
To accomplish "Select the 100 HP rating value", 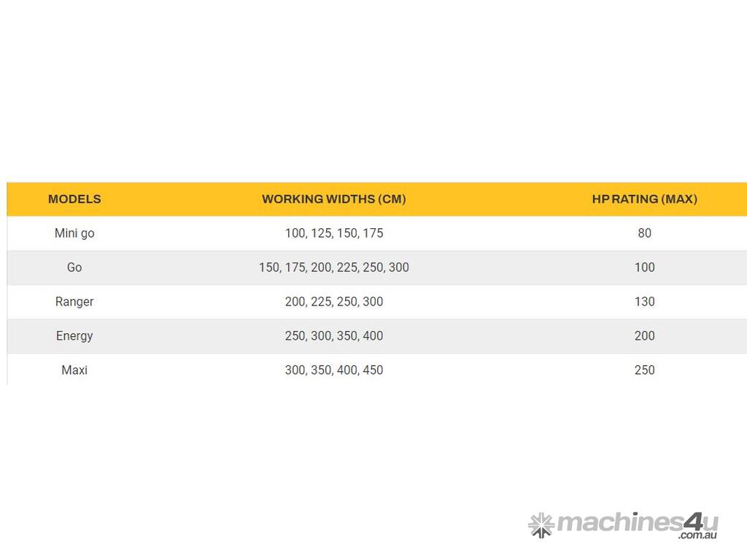I will point(644,268).
